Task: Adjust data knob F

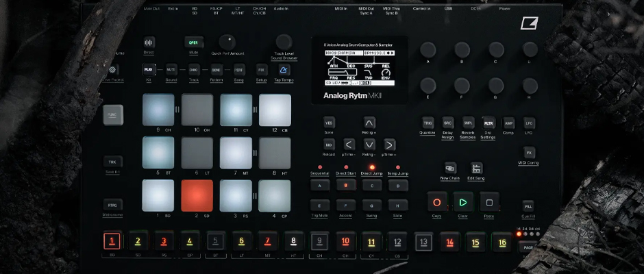Action: tap(462, 86)
